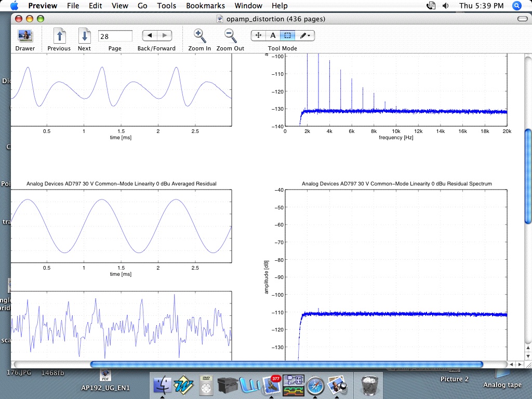The height and width of the screenshot is (399, 532).
Task: Open the Tools menu
Action: (167, 5)
